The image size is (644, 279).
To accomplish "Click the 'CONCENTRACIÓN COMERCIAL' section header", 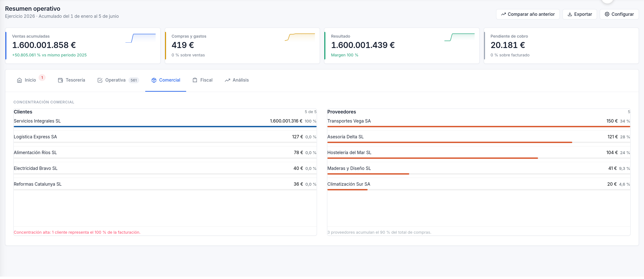I will [44, 102].
